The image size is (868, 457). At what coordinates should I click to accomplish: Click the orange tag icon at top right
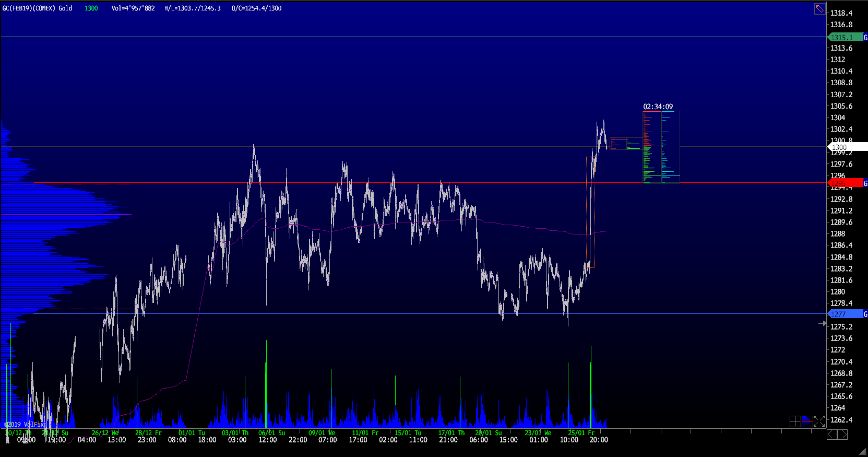(x=820, y=9)
